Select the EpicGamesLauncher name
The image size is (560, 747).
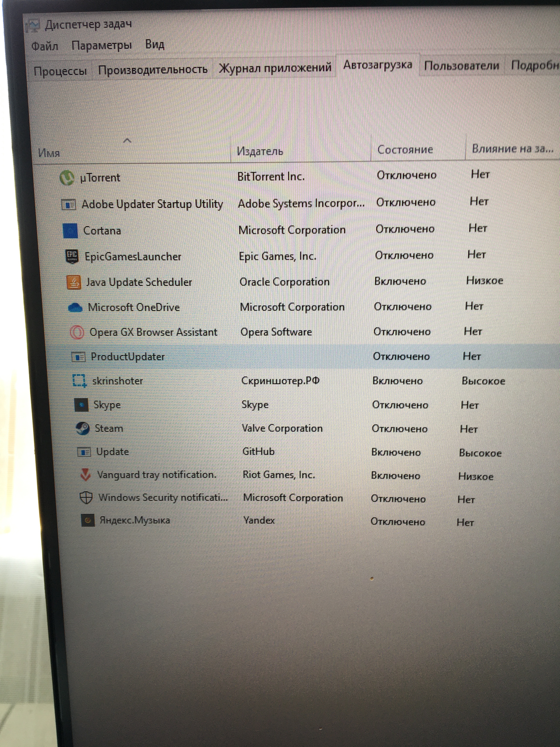[x=133, y=257]
